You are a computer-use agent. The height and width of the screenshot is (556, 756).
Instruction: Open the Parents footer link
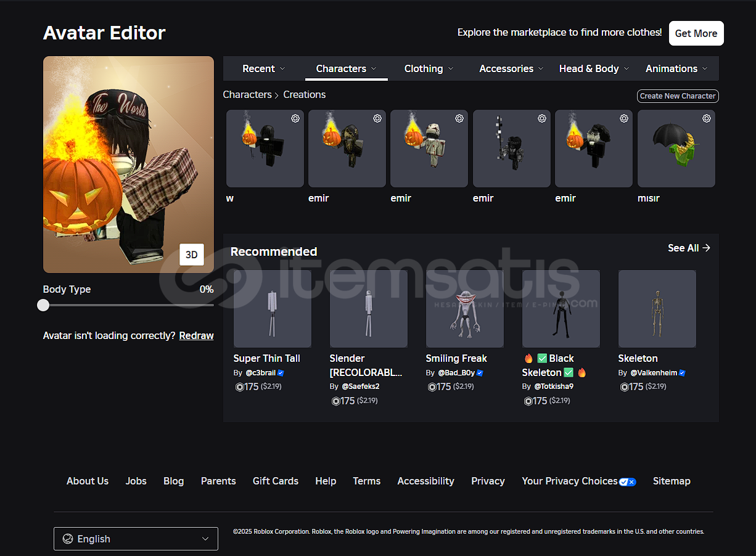pos(218,481)
